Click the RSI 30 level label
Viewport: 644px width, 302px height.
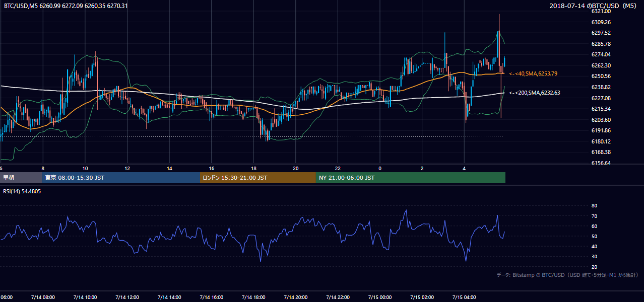[x=594, y=257]
